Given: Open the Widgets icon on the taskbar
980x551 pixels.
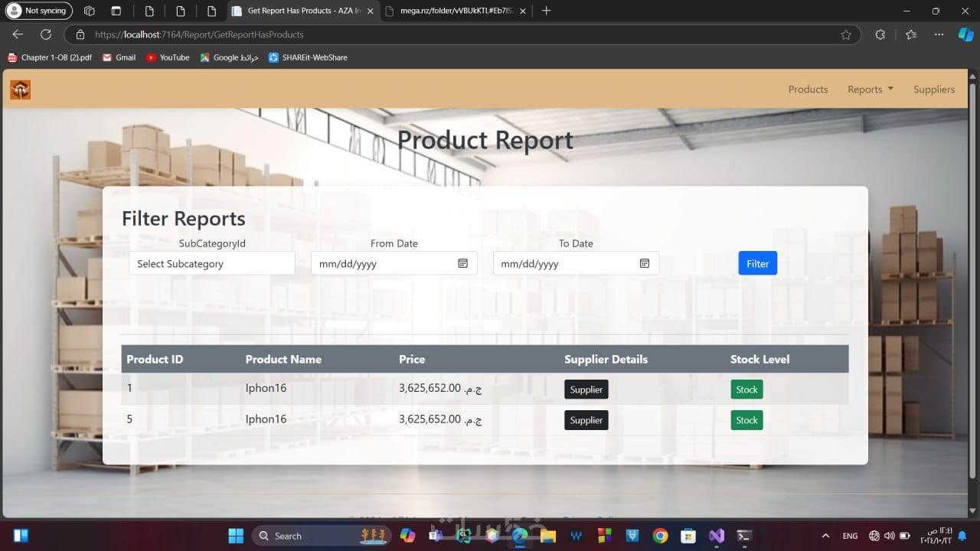Looking at the screenshot, I should tap(21, 536).
